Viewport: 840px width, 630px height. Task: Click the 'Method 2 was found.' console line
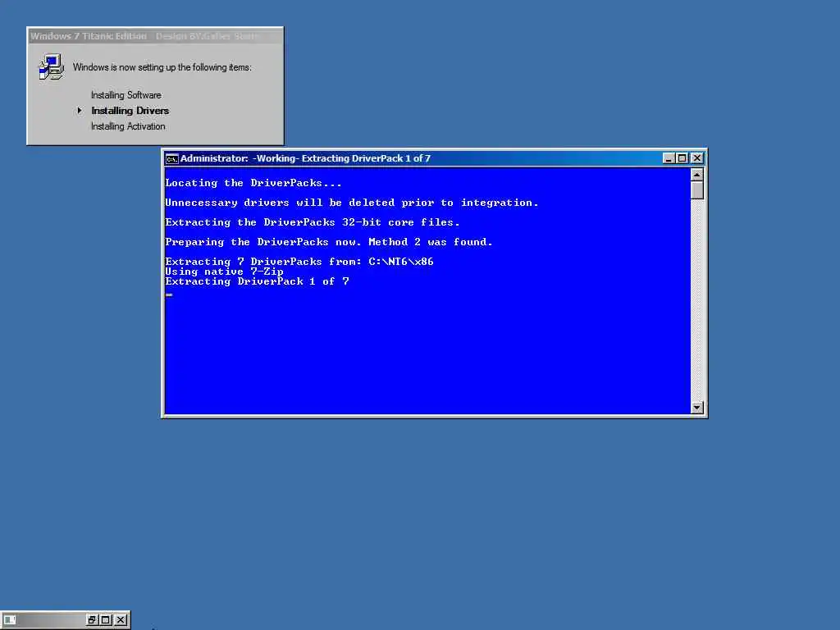(328, 242)
